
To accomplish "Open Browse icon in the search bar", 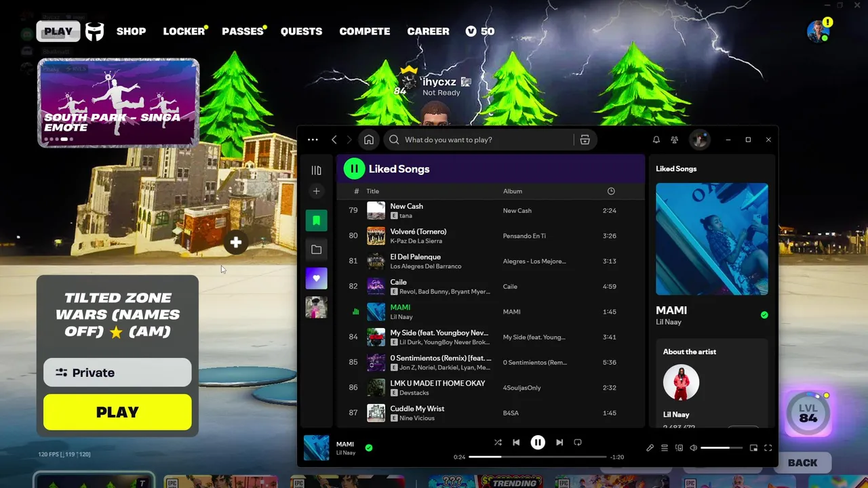I will pyautogui.click(x=585, y=140).
